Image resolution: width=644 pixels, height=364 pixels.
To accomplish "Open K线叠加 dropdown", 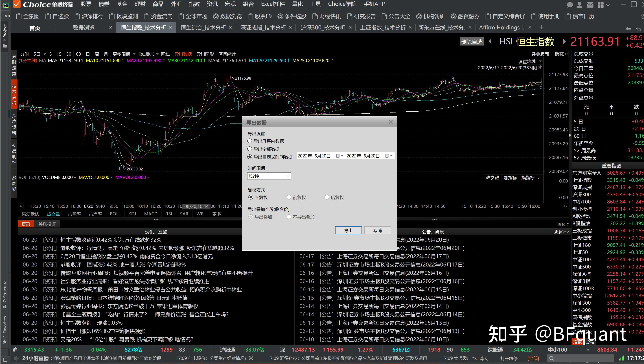I will coord(148,54).
